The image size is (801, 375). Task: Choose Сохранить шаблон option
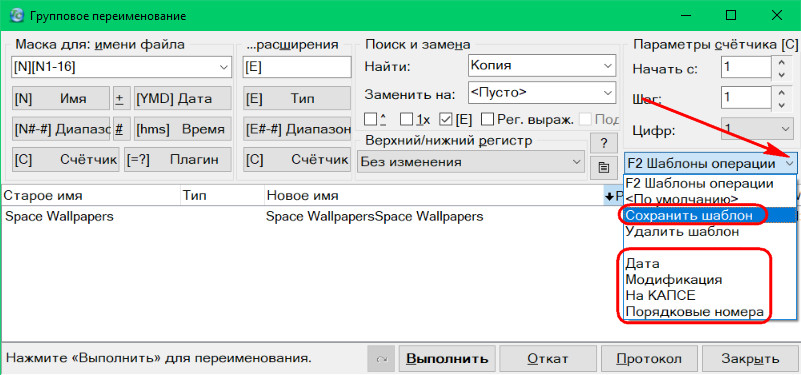709,216
